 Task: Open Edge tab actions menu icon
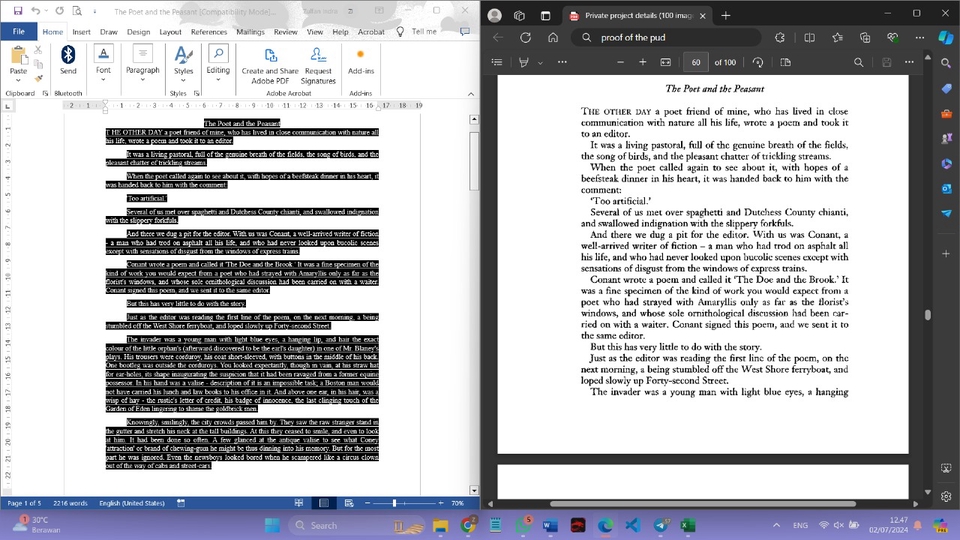click(x=546, y=16)
